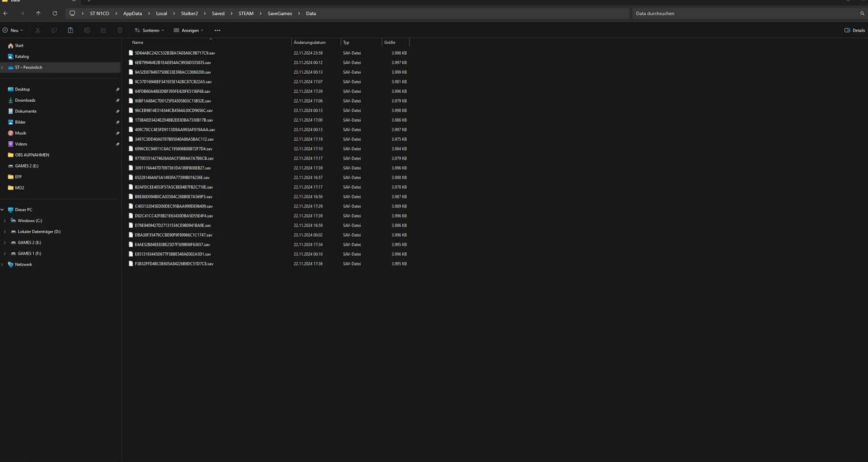Open OBS AUFNAHMEN folder in sidebar
868x462 pixels.
click(32, 155)
